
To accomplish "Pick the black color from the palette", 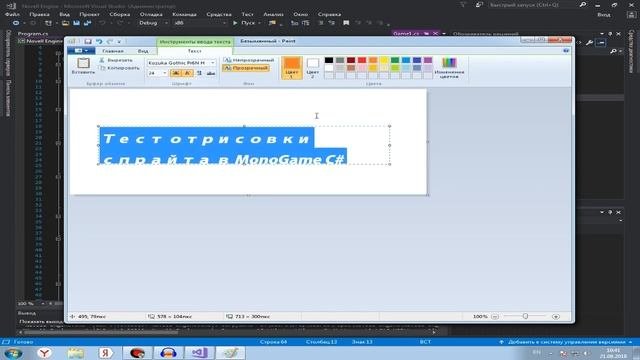I will tap(329, 60).
